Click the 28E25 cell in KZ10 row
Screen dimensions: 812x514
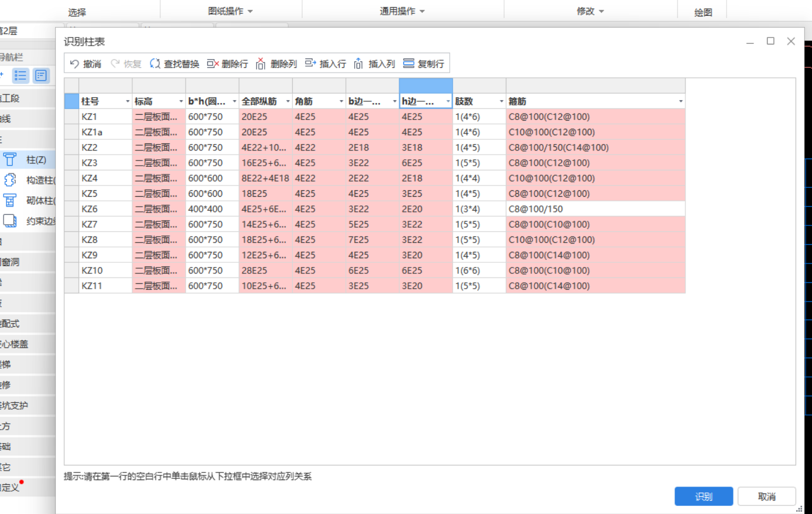(x=266, y=270)
